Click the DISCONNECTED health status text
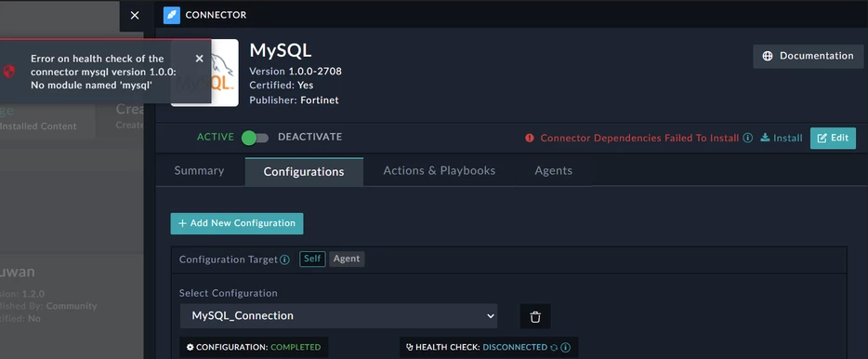The image size is (868, 359). (x=515, y=347)
